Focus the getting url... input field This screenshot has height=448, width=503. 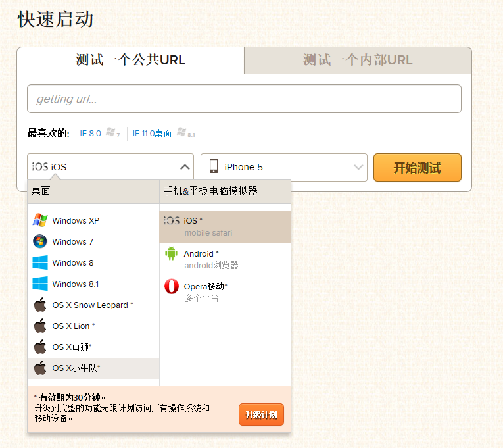(x=244, y=99)
